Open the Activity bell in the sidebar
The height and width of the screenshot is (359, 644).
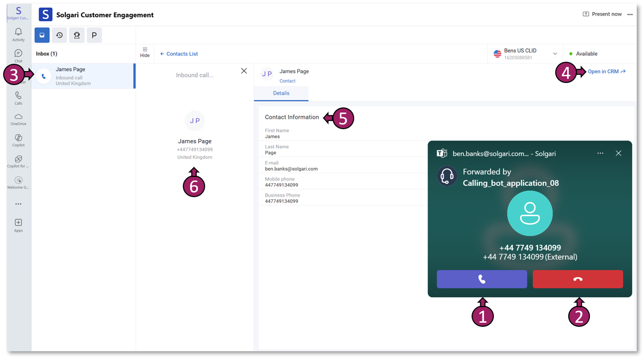(x=18, y=34)
